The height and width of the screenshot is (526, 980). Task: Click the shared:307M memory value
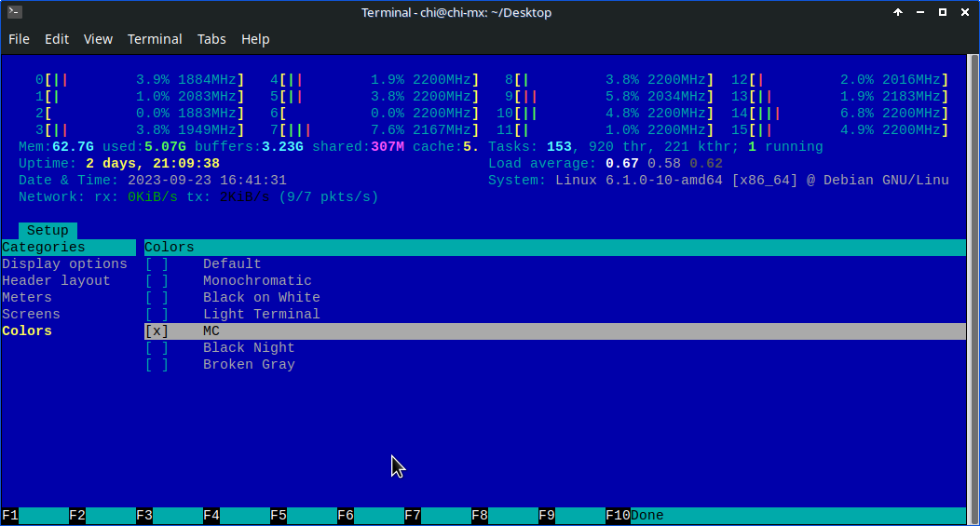coord(358,147)
